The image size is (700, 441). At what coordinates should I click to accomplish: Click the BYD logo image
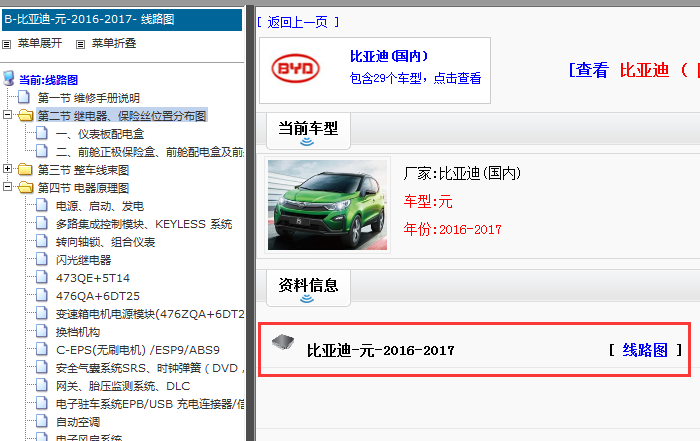pyautogui.click(x=296, y=68)
